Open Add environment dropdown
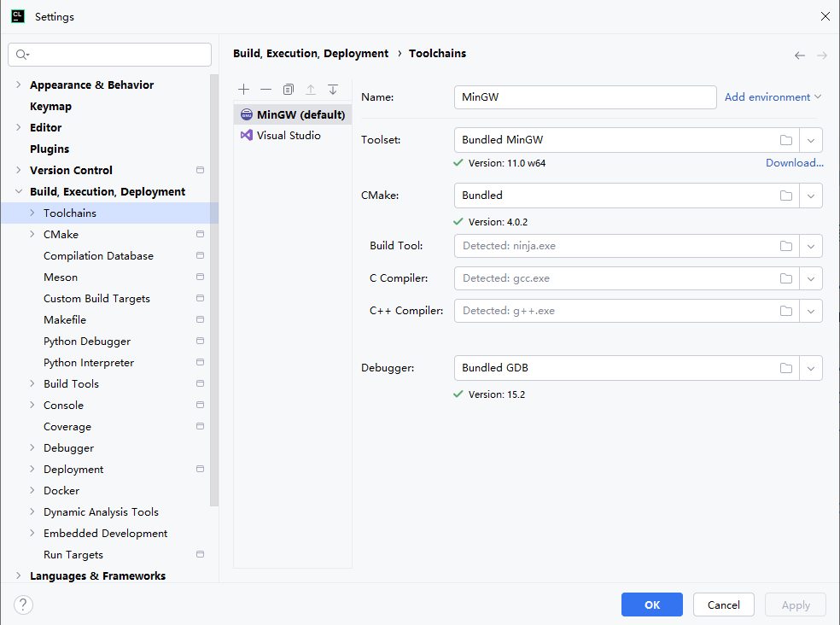The height and width of the screenshot is (625, 840). pyautogui.click(x=773, y=97)
